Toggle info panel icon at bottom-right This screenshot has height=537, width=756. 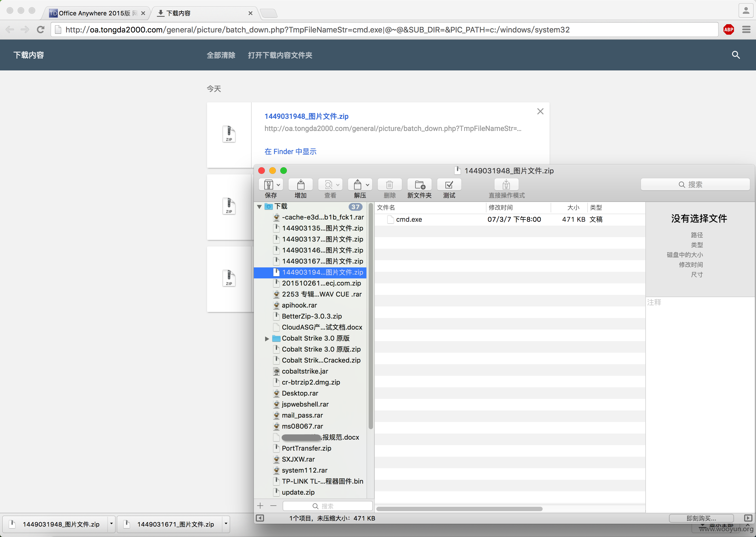tap(748, 518)
